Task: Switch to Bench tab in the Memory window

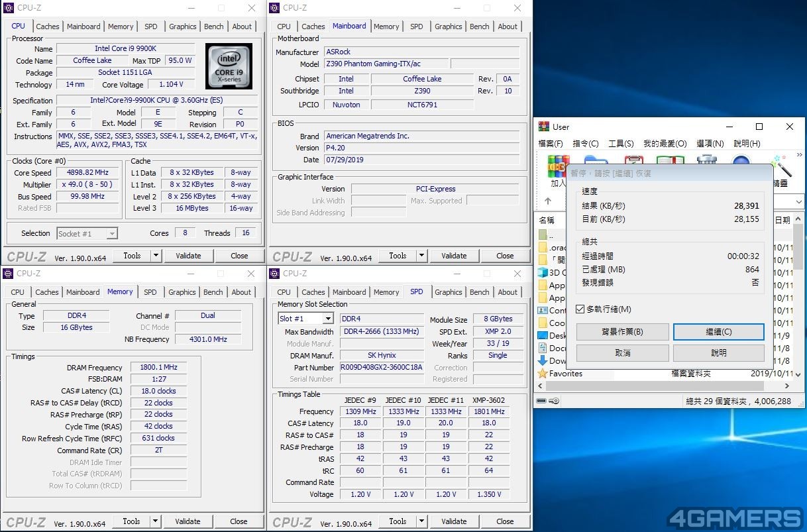Action: [x=213, y=292]
